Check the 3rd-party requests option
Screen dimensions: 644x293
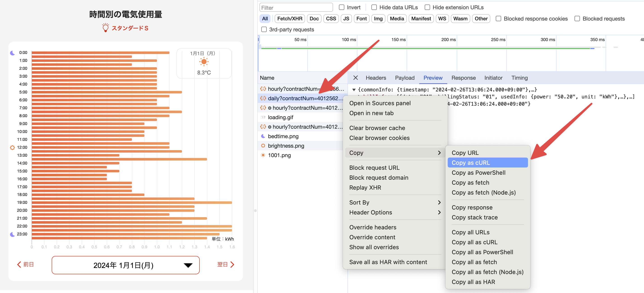pos(264,30)
